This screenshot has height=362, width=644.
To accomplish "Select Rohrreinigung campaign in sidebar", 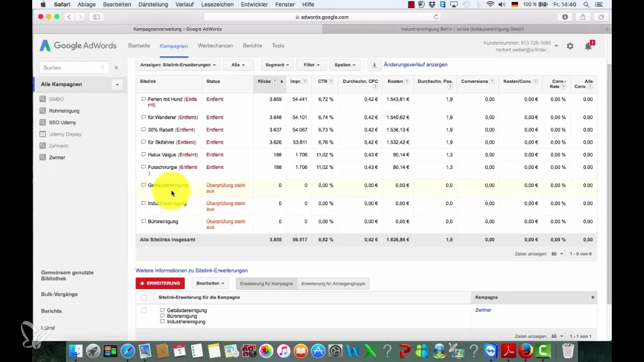I will coord(64,111).
